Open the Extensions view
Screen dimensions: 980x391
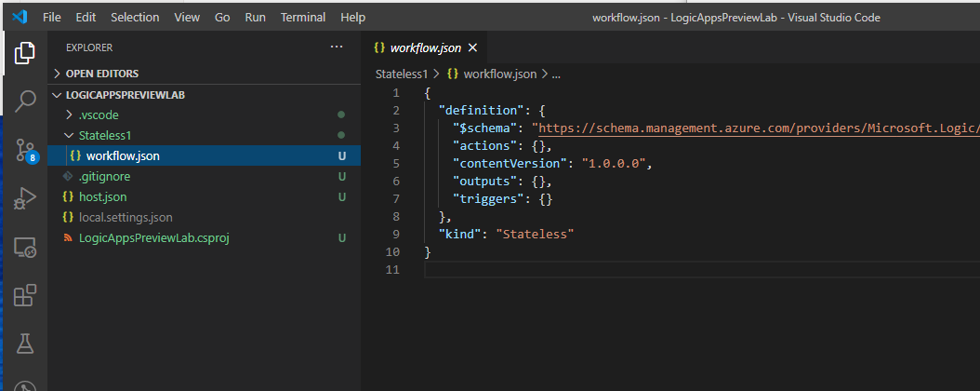[x=25, y=295]
